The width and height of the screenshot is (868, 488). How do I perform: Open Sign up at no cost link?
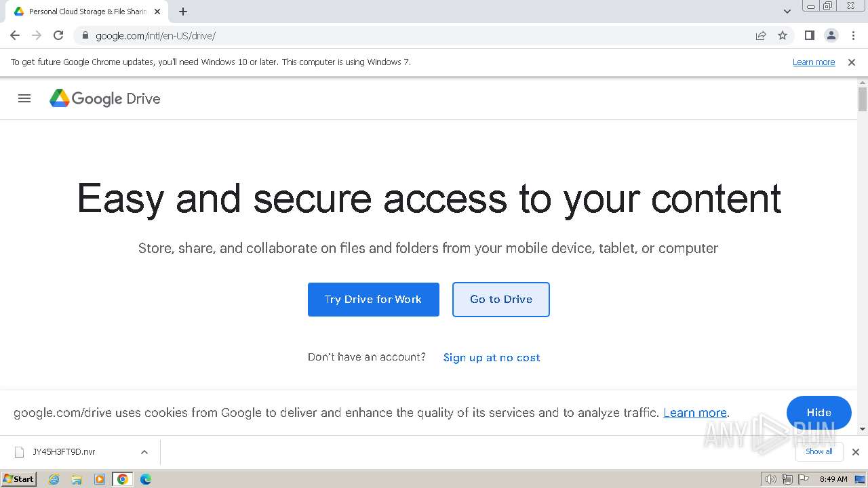pos(492,357)
